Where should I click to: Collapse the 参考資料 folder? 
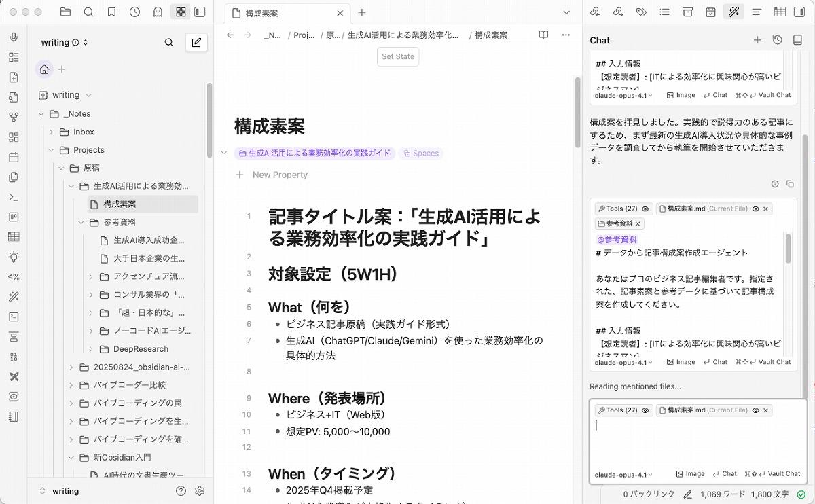[x=81, y=222]
